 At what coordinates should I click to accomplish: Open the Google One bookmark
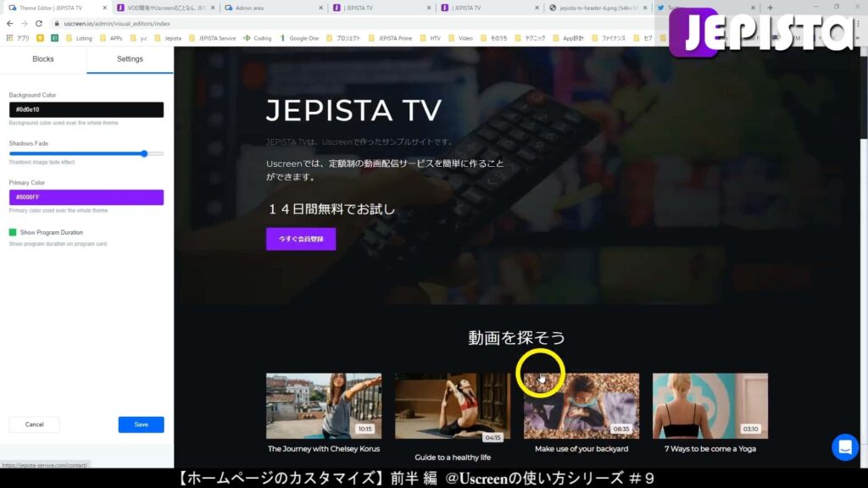point(299,38)
